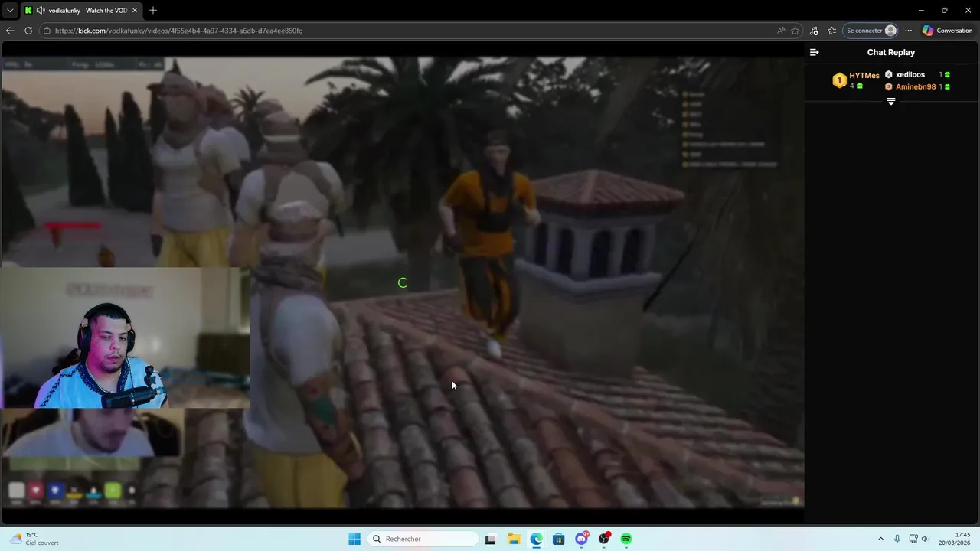This screenshot has width=980, height=551.
Task: Open the weather widget showing 19°C
Action: (34, 539)
